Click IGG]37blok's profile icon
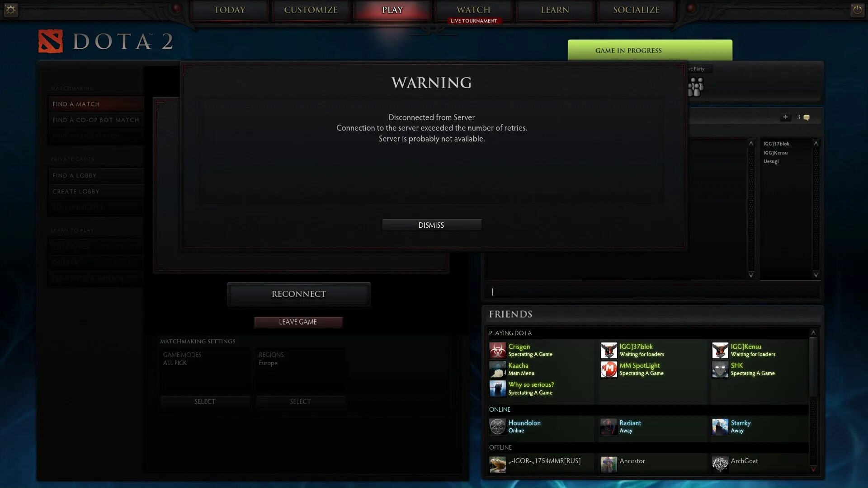868x488 pixels. coord(608,350)
